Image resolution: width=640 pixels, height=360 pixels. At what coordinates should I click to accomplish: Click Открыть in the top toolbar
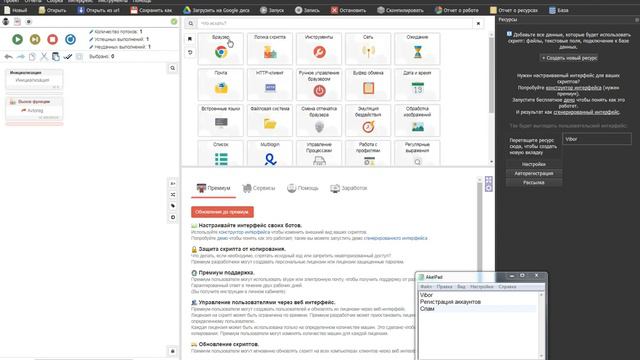tap(52, 10)
